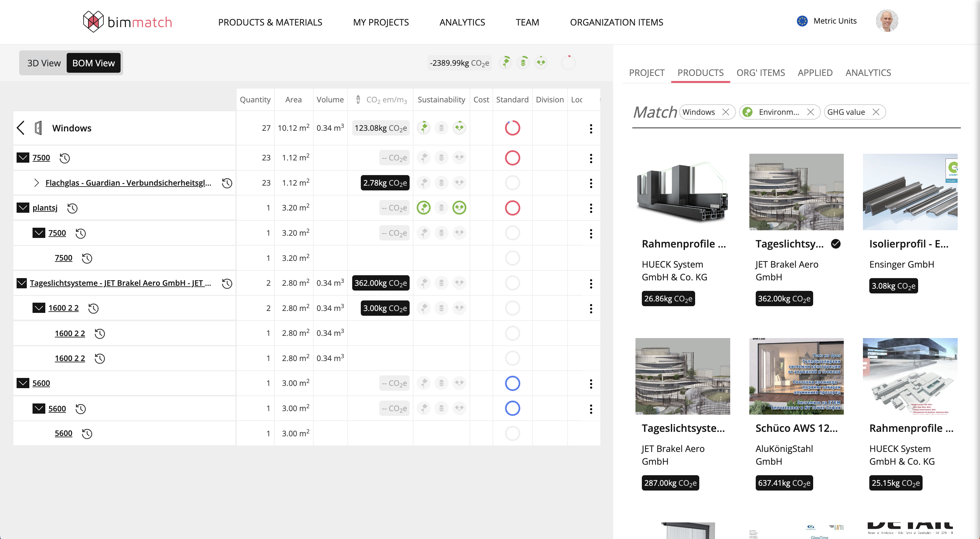Image resolution: width=980 pixels, height=539 pixels.
Task: Switch to the ANALYTICS tab in right panel
Action: coord(868,73)
